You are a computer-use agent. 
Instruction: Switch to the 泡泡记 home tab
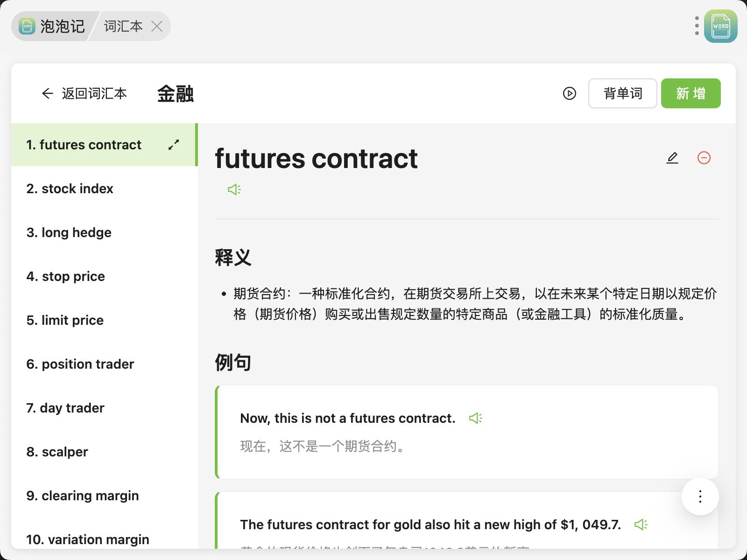(x=52, y=26)
